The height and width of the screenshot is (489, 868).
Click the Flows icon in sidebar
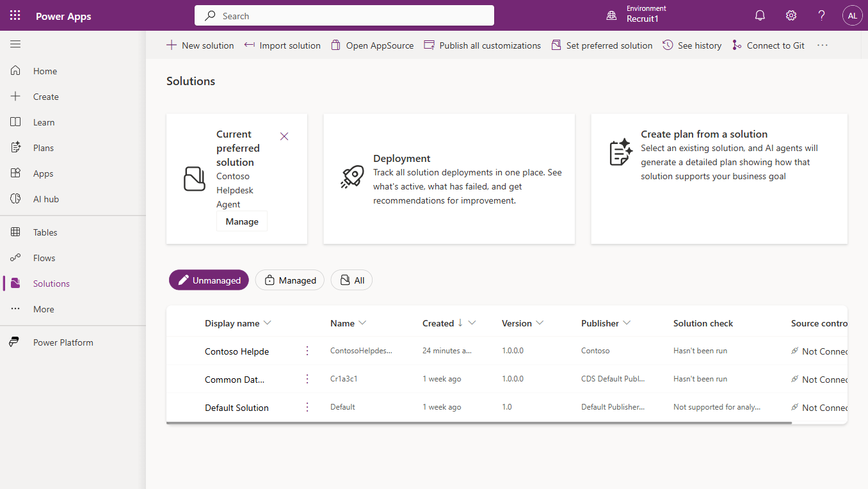pos(16,258)
